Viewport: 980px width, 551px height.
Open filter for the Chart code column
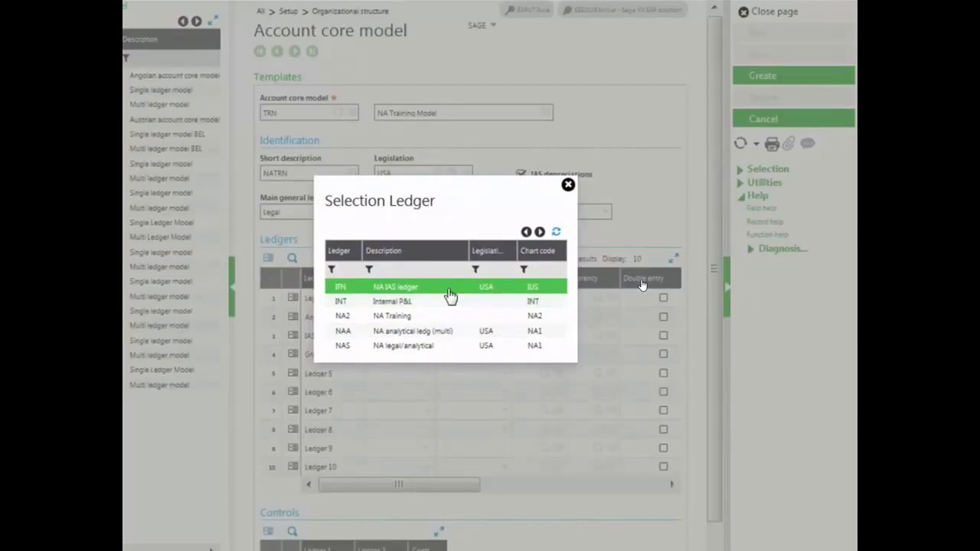pos(524,269)
